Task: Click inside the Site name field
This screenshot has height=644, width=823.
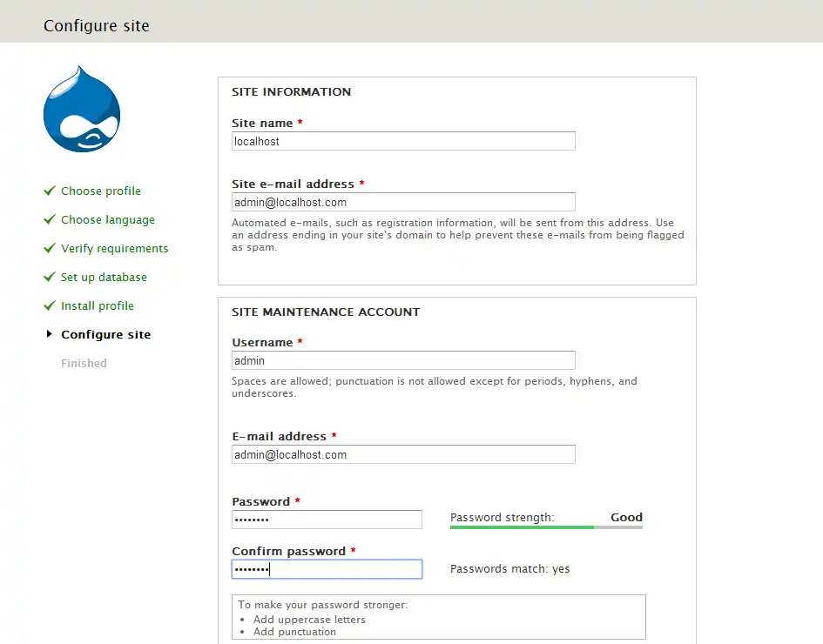Action: (x=402, y=140)
